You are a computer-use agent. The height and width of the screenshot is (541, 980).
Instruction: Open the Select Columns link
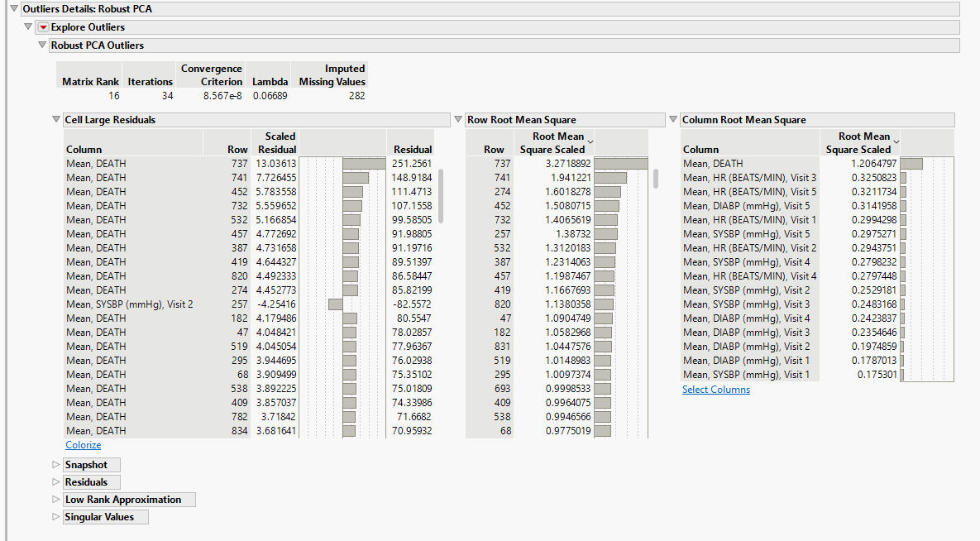pyautogui.click(x=716, y=390)
